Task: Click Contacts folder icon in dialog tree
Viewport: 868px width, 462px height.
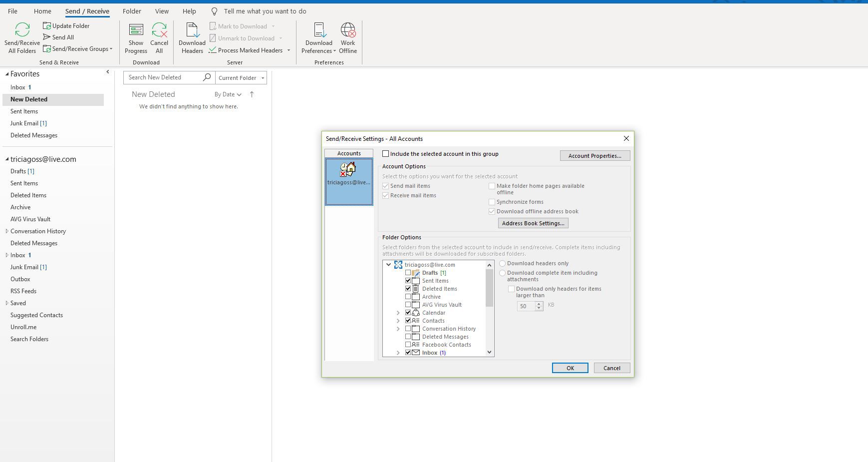Action: 415,321
